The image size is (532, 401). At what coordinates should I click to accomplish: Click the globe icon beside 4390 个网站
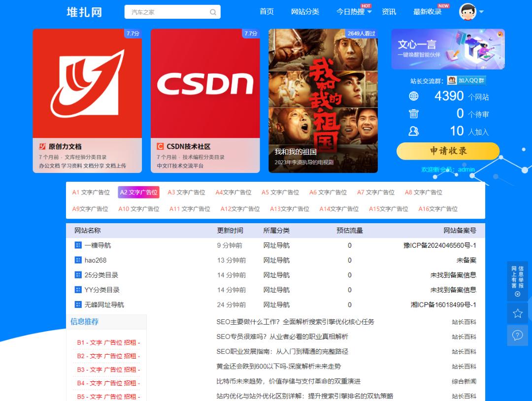tap(414, 96)
